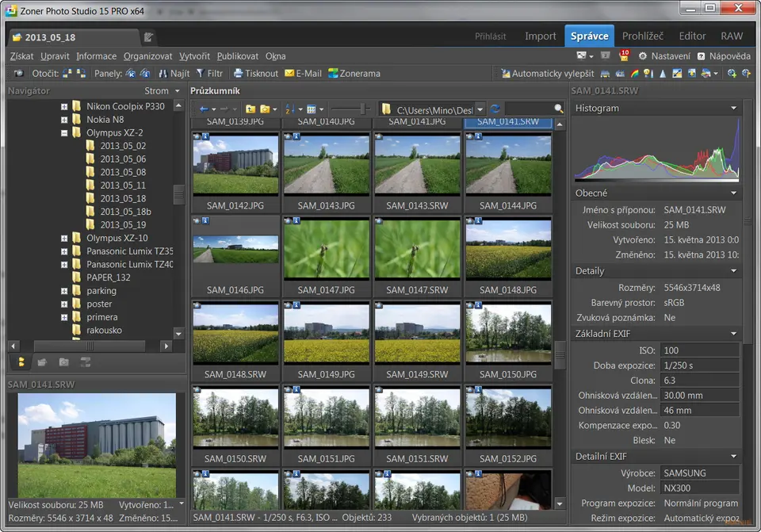Click the thumbnail size slider
This screenshot has height=532, width=761.
click(x=362, y=109)
